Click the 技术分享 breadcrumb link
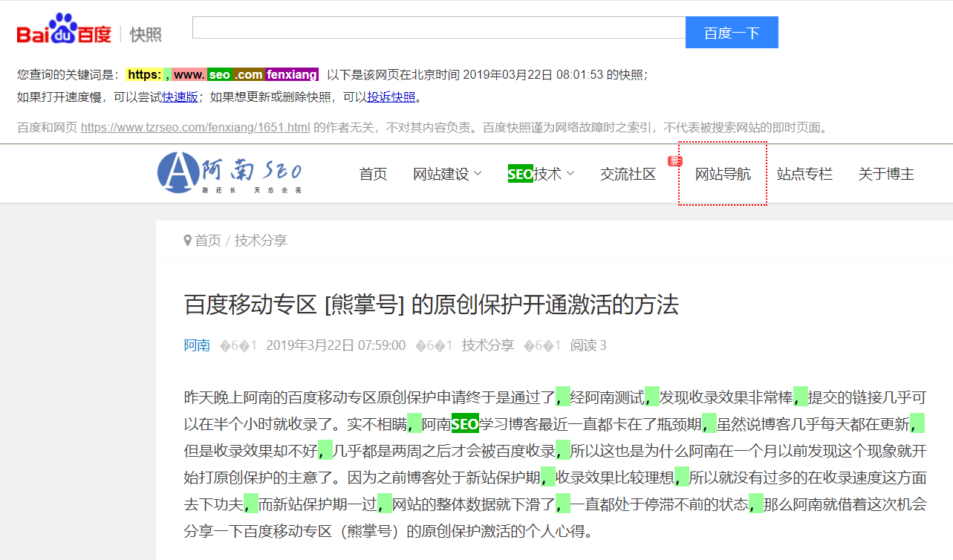The image size is (953, 560). pos(261,240)
